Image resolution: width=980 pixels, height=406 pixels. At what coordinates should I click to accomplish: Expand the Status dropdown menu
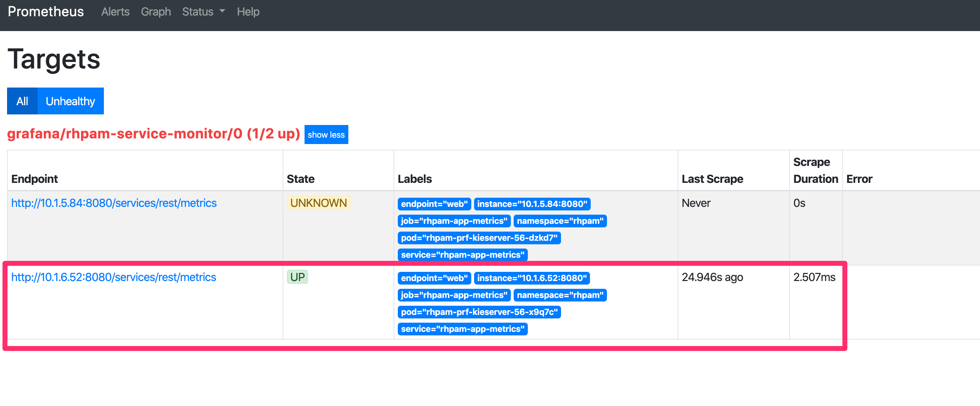tap(203, 12)
